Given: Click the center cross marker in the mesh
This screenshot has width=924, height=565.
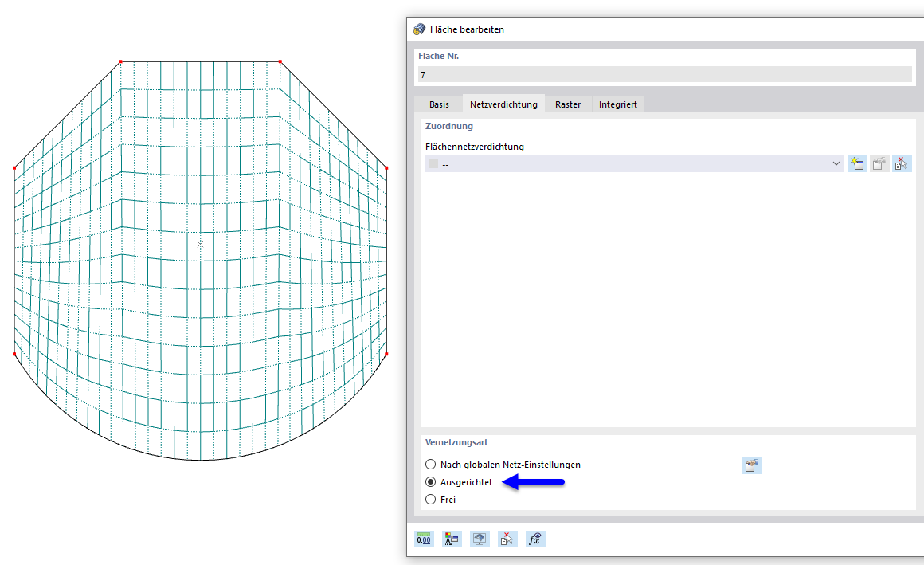Looking at the screenshot, I should point(201,244).
